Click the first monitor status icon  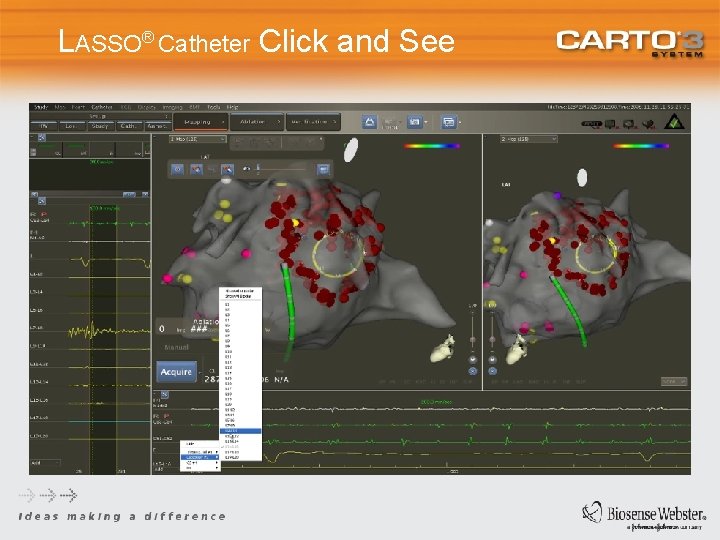click(x=610, y=124)
